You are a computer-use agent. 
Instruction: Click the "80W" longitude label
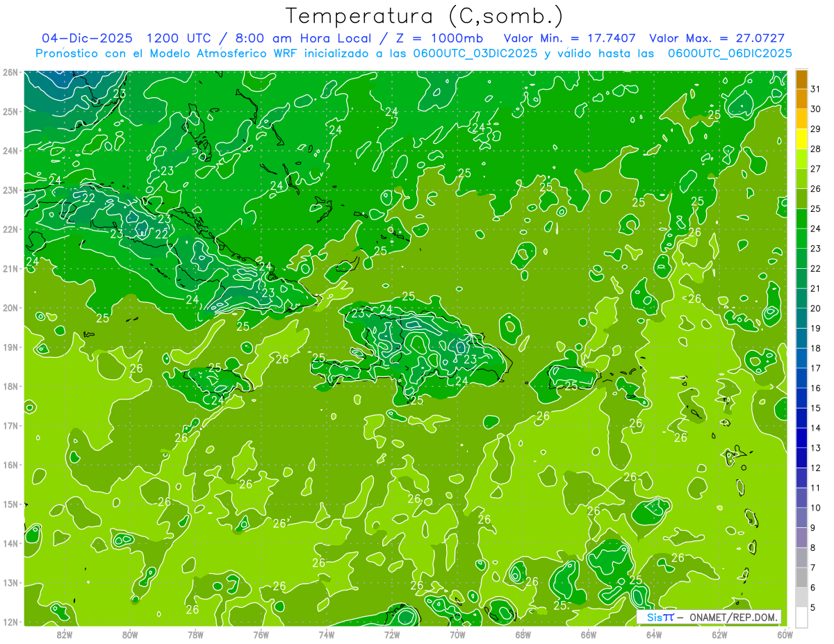(x=129, y=634)
